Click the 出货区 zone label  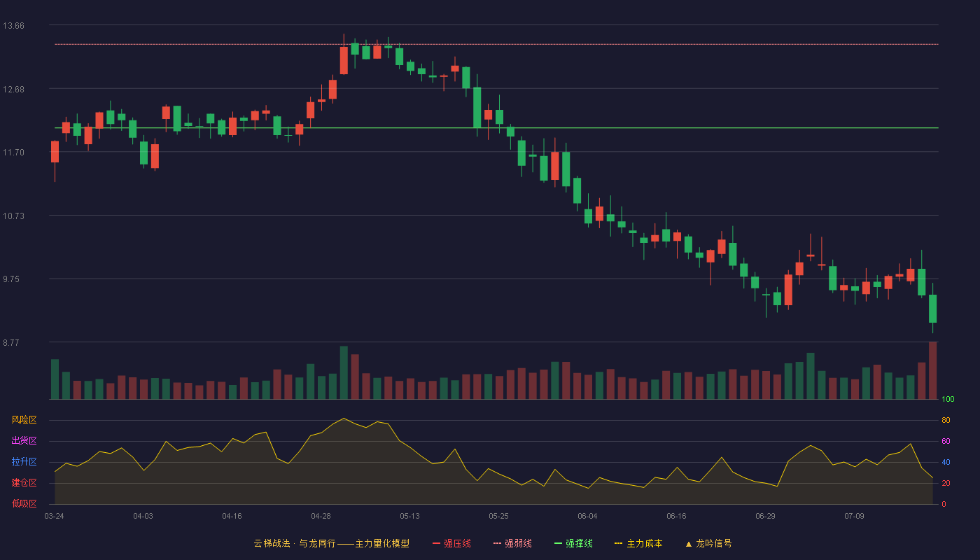(24, 441)
